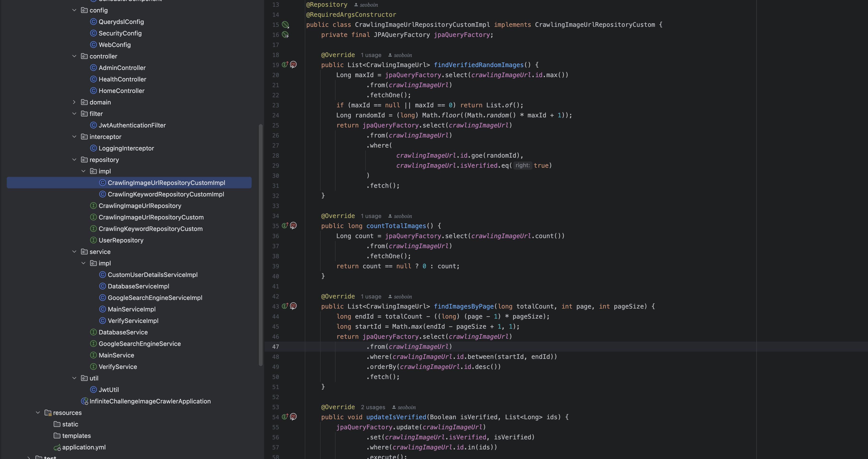Click the implements-method gutter icon on line 19
This screenshot has width=868, height=459.
[x=285, y=65]
